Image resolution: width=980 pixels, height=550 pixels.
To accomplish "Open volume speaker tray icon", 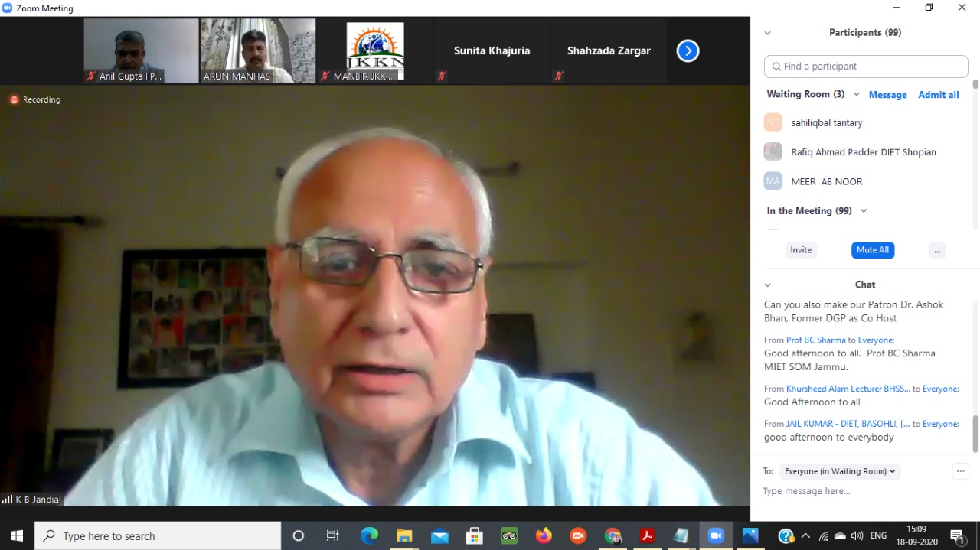I will point(857,535).
